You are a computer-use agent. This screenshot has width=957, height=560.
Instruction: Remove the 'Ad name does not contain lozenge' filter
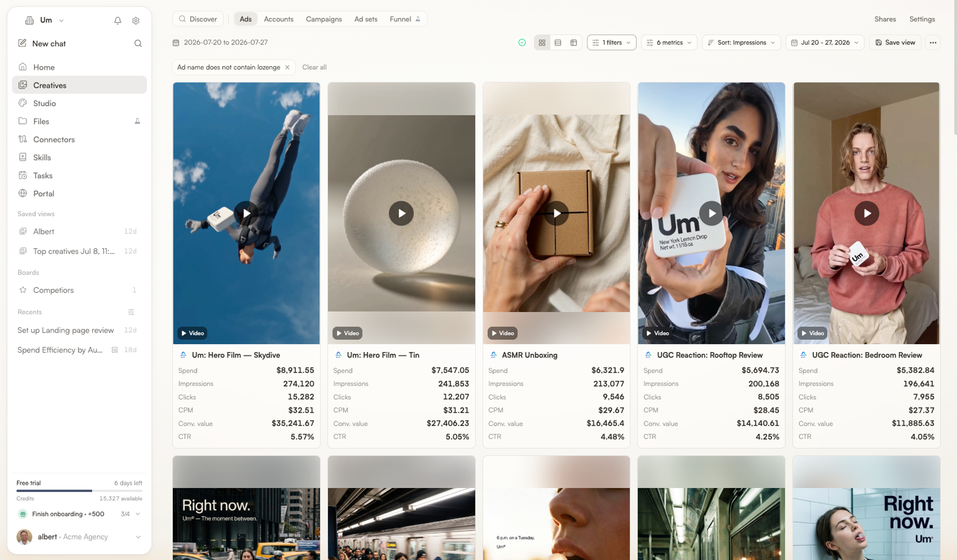click(x=287, y=67)
